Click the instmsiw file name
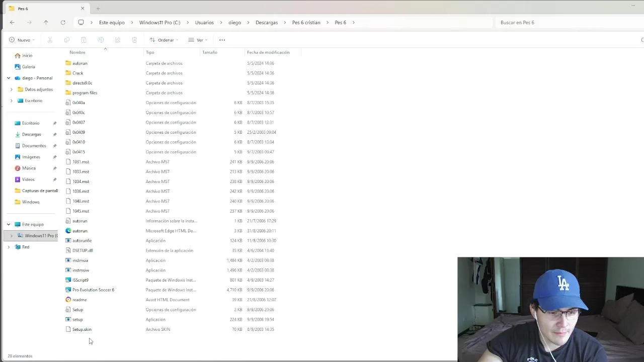 [80, 270]
